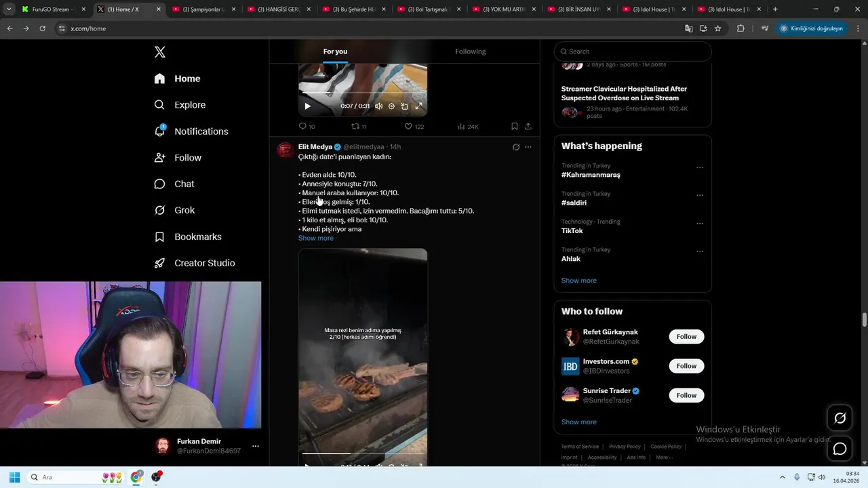This screenshot has height=488, width=868.
Task: View the analytics of the 24K-views post
Action: (468, 127)
